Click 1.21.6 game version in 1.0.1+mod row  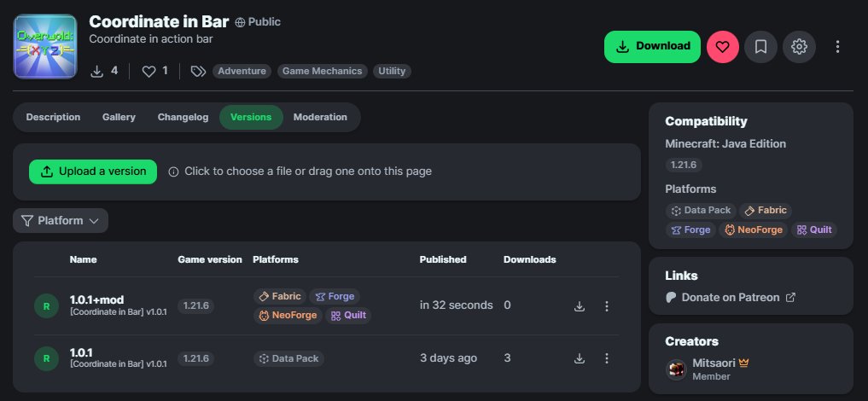[x=196, y=305]
